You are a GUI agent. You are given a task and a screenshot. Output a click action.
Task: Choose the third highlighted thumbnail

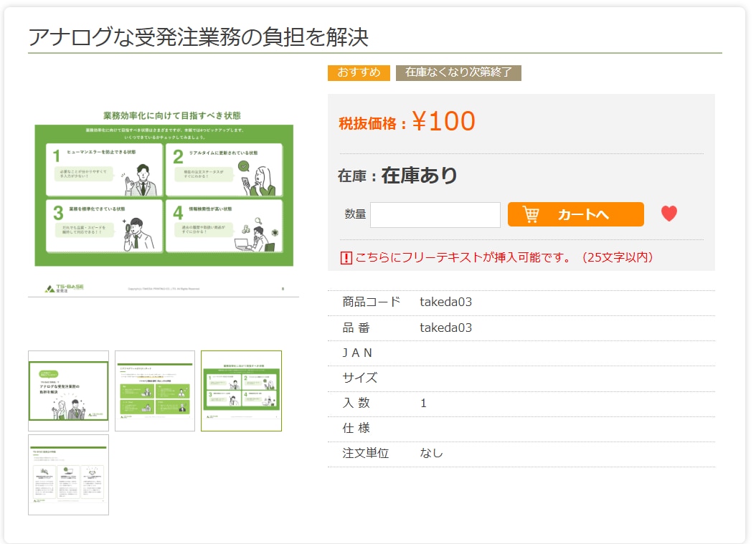[x=241, y=391]
